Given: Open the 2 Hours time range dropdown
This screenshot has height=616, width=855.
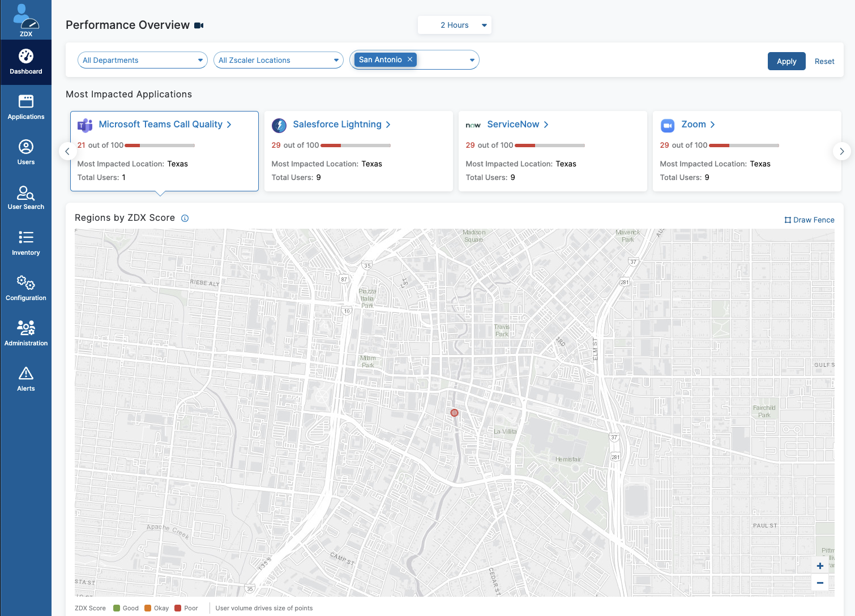Looking at the screenshot, I should coord(455,25).
